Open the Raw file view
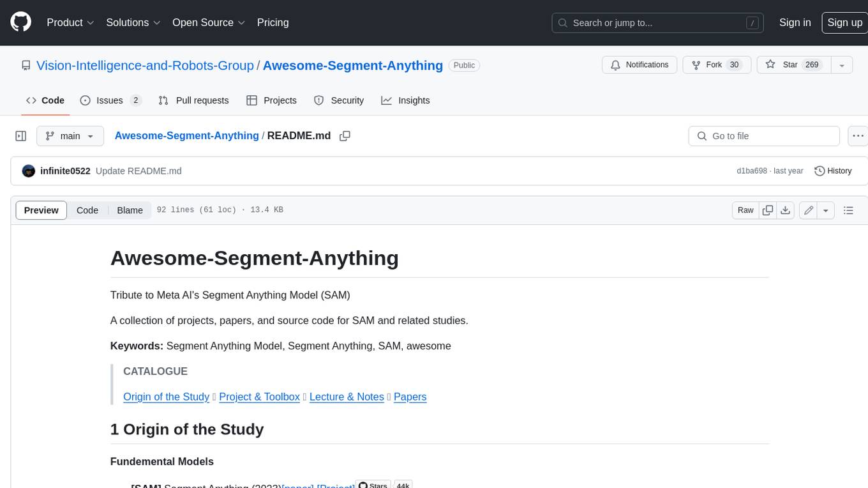868x488 pixels. [745, 210]
